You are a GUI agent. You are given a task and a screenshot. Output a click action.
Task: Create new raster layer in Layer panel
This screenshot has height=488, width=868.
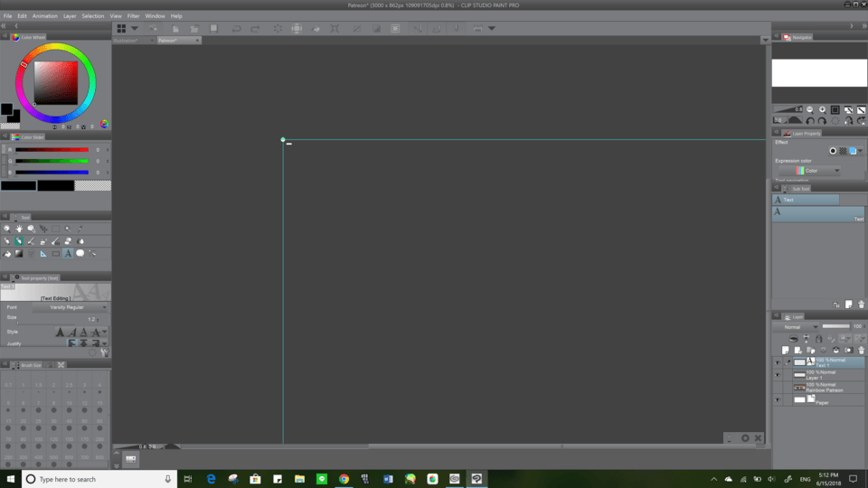click(x=785, y=351)
